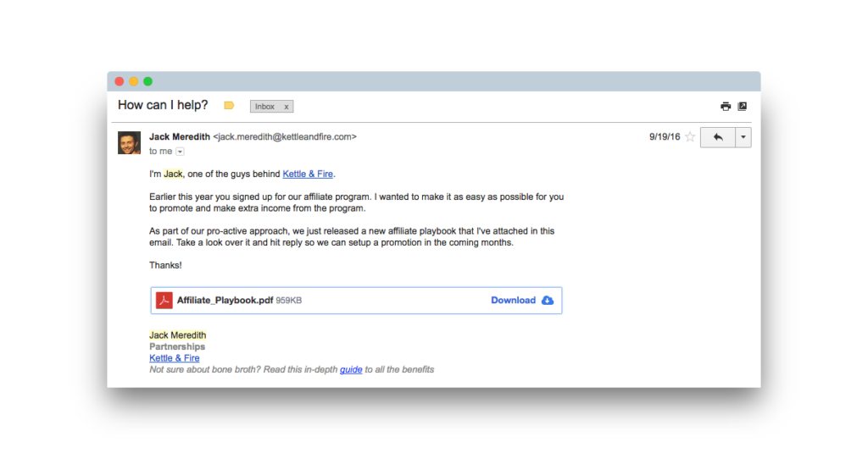Click the cloud download icon
The image size is (868, 459).
pyautogui.click(x=548, y=301)
